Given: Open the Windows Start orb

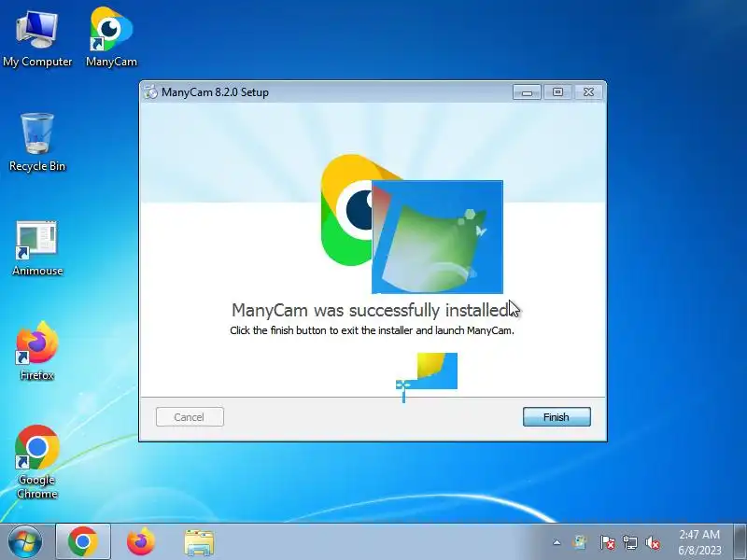Looking at the screenshot, I should tap(25, 542).
